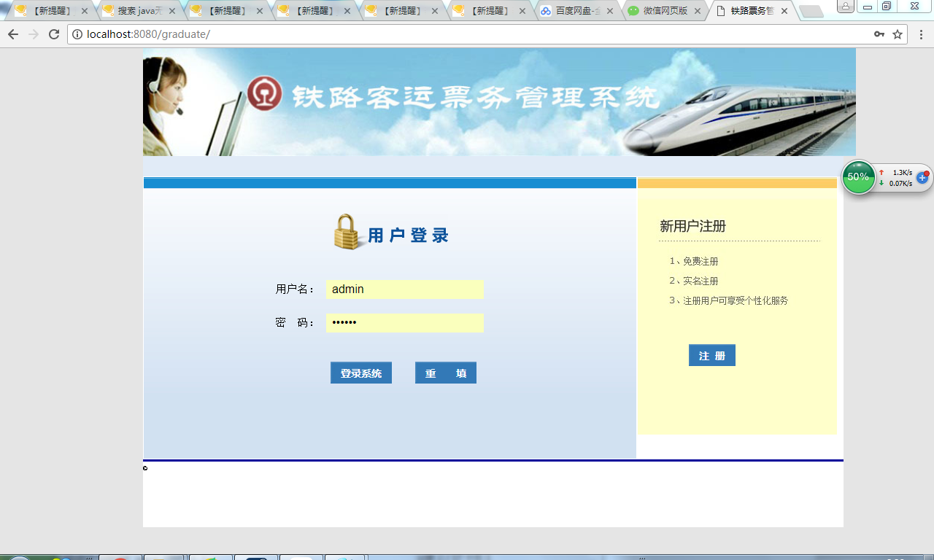Click the 注 册 register button
This screenshot has width=934, height=560.
[711, 355]
